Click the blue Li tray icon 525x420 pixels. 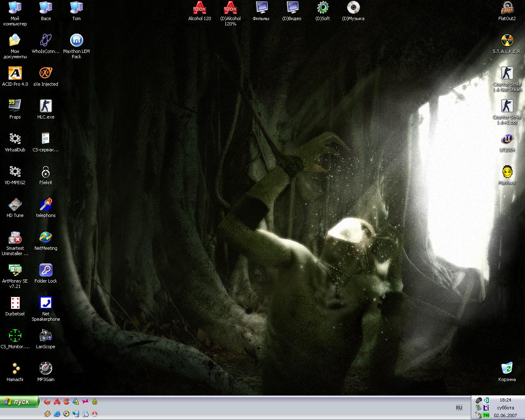[x=486, y=408]
